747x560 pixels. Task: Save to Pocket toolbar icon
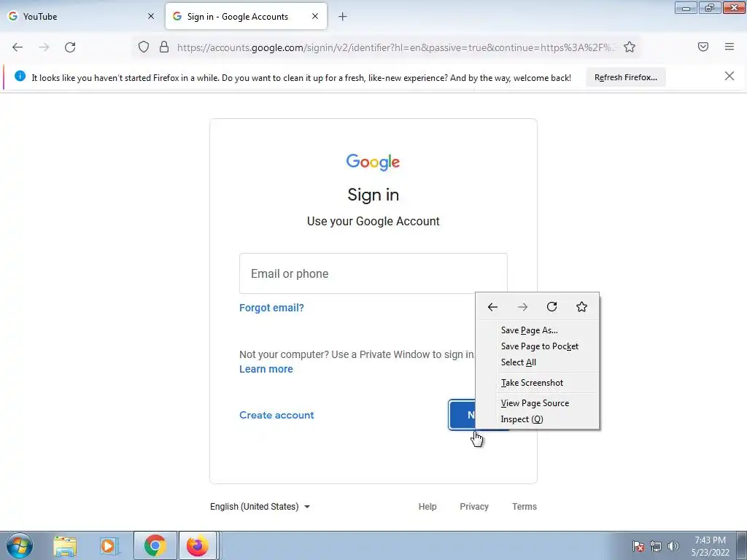coord(703,47)
